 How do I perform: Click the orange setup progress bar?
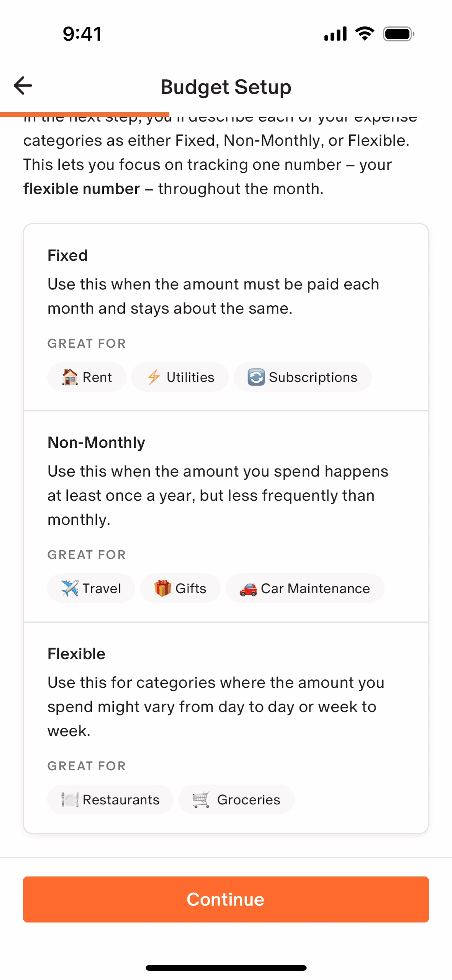(85, 114)
